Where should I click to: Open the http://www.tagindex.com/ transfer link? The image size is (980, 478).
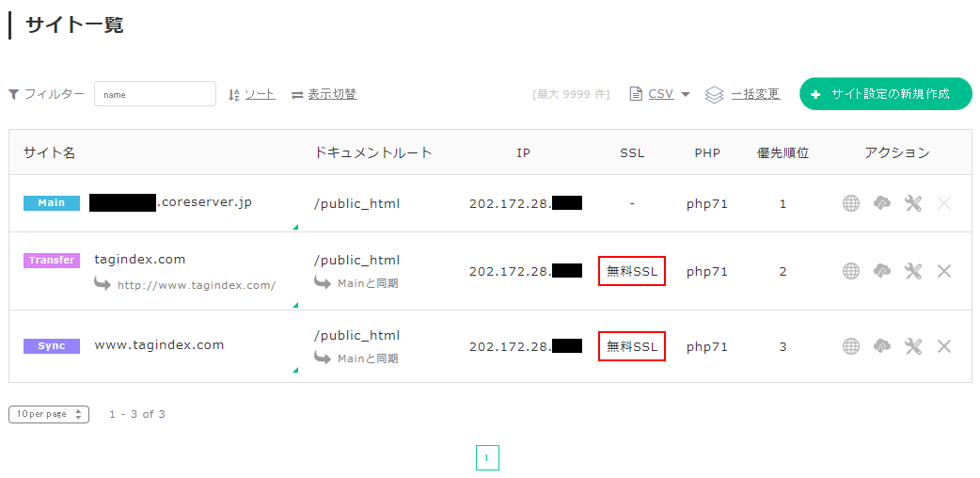(196, 285)
